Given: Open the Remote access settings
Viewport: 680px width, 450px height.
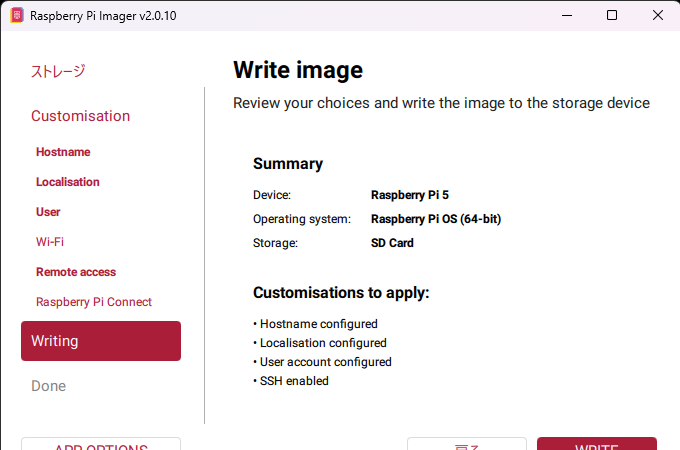Looking at the screenshot, I should (76, 272).
